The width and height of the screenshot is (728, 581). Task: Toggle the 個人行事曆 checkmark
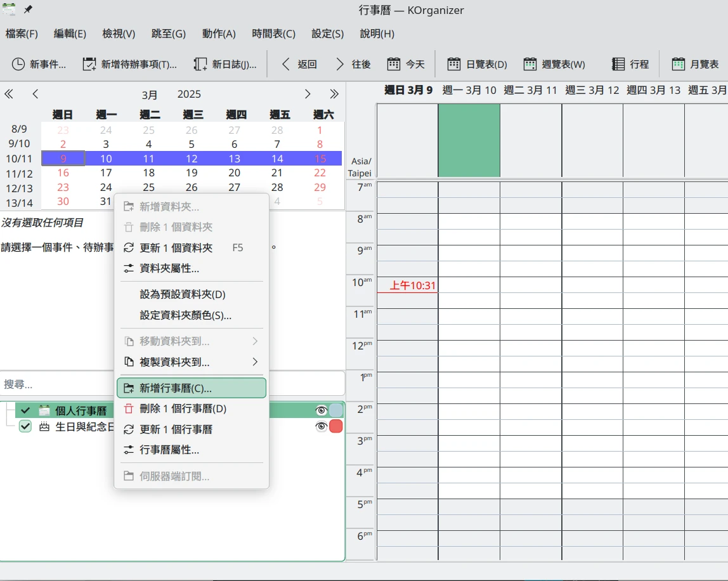point(25,410)
